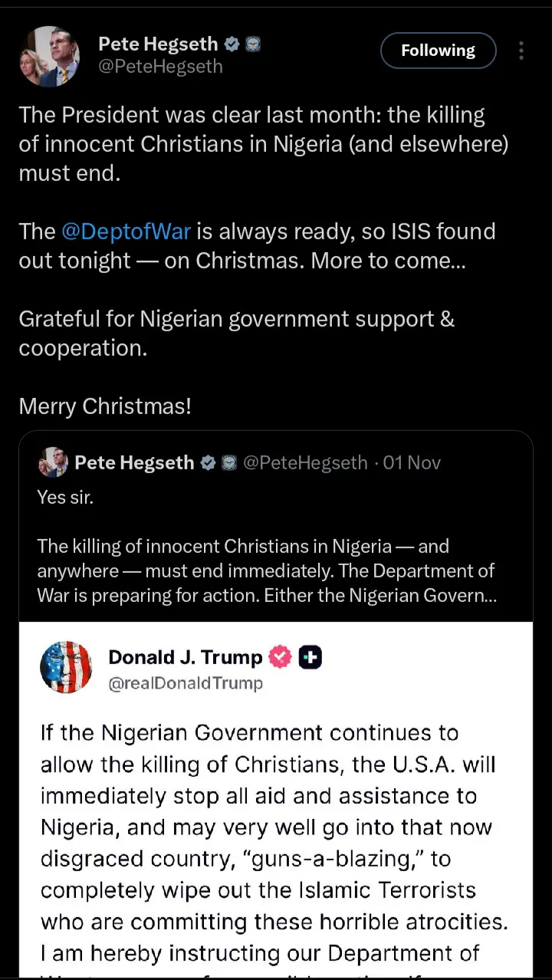The width and height of the screenshot is (552, 980).
Task: Click the red verified badge next to Donald J. Trump
Action: click(x=281, y=657)
